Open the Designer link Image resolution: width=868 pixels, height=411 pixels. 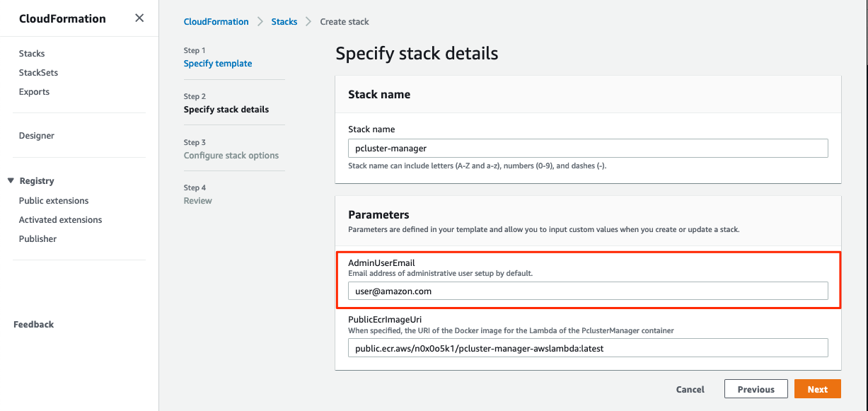(37, 136)
